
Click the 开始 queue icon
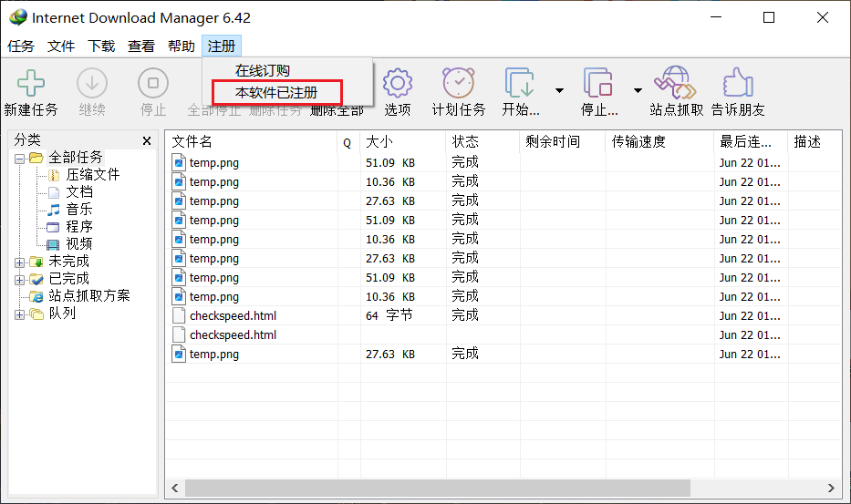[x=520, y=84]
